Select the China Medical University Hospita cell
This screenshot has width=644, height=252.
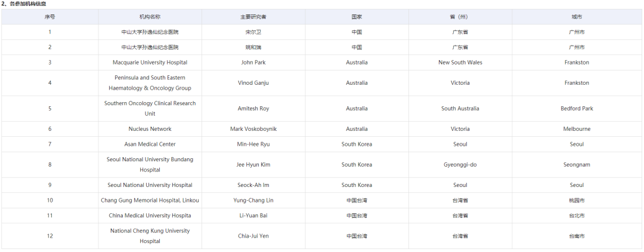point(150,216)
